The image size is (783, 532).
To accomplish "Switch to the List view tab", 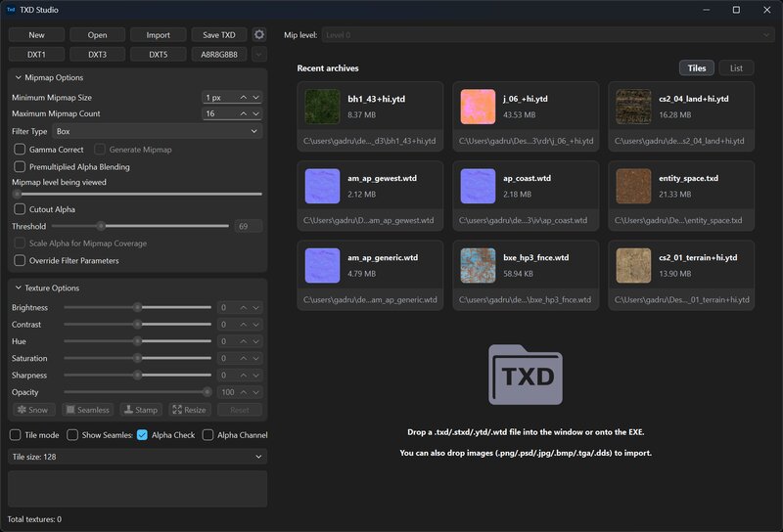I will tap(736, 68).
